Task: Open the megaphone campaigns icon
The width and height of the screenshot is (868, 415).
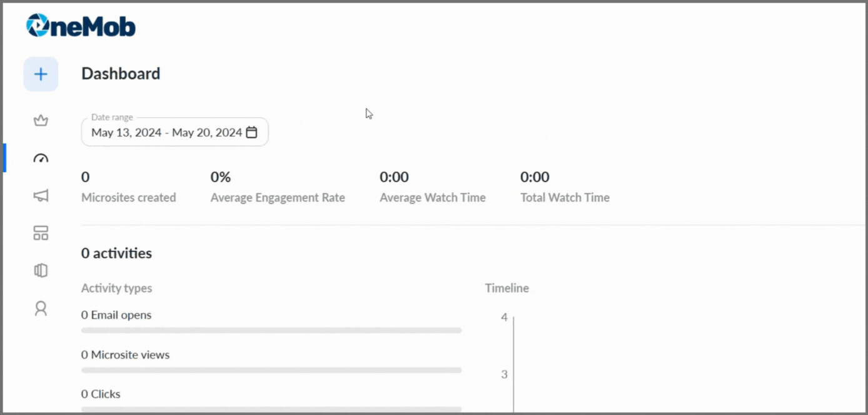Action: pyautogui.click(x=41, y=196)
